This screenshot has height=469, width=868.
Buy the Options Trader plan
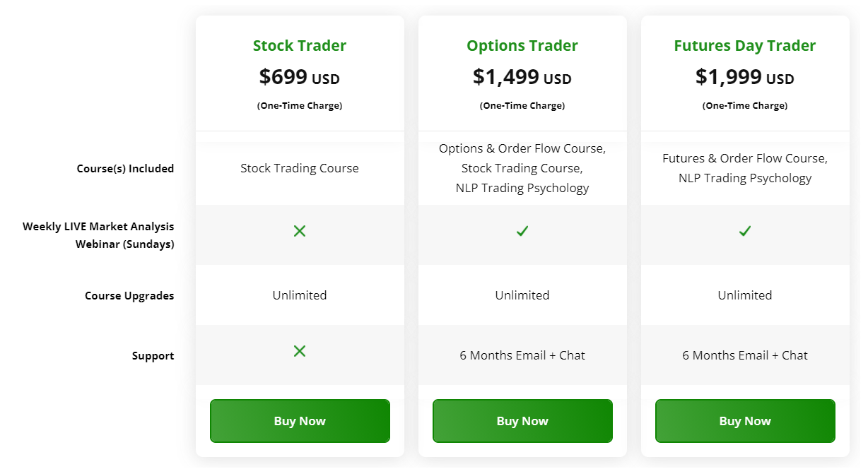pos(522,421)
